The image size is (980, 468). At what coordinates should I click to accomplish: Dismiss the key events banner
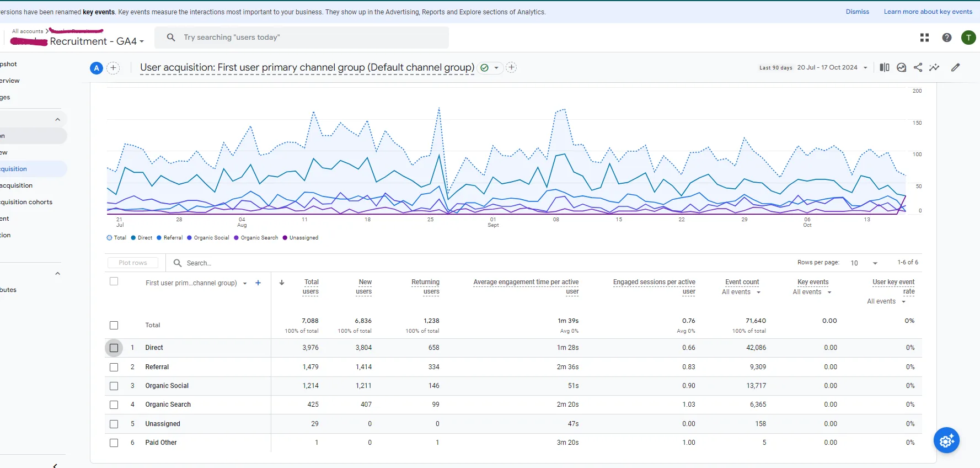click(858, 12)
